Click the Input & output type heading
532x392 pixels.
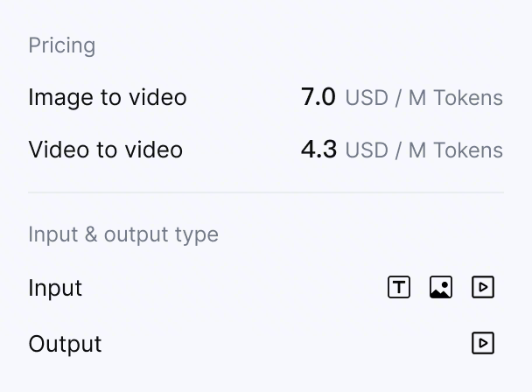[x=123, y=234]
